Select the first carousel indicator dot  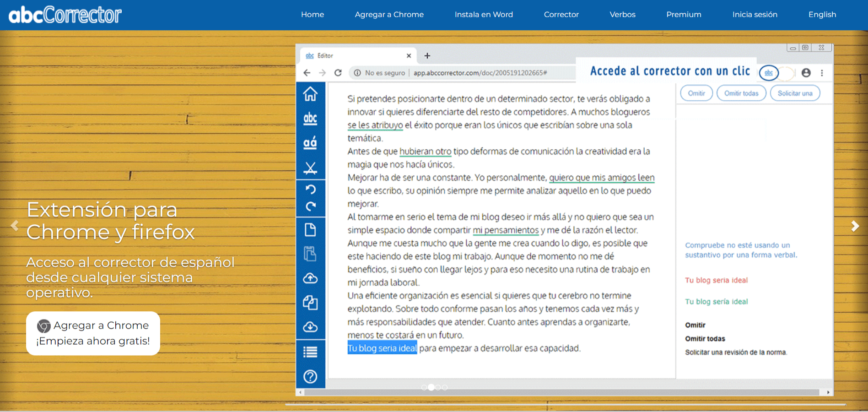tap(424, 387)
